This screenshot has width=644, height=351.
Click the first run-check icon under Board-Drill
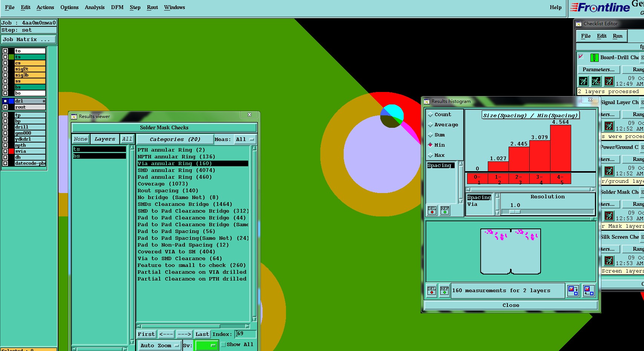584,81
